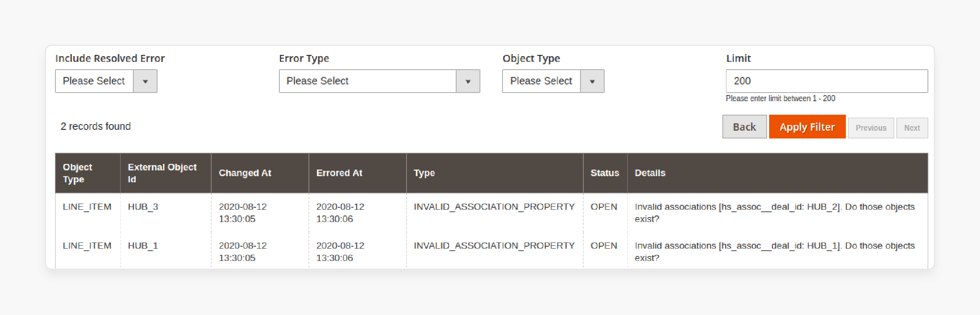The image size is (980, 315).
Task: Click OPEN status in the HUB_3 row
Action: [x=604, y=207]
